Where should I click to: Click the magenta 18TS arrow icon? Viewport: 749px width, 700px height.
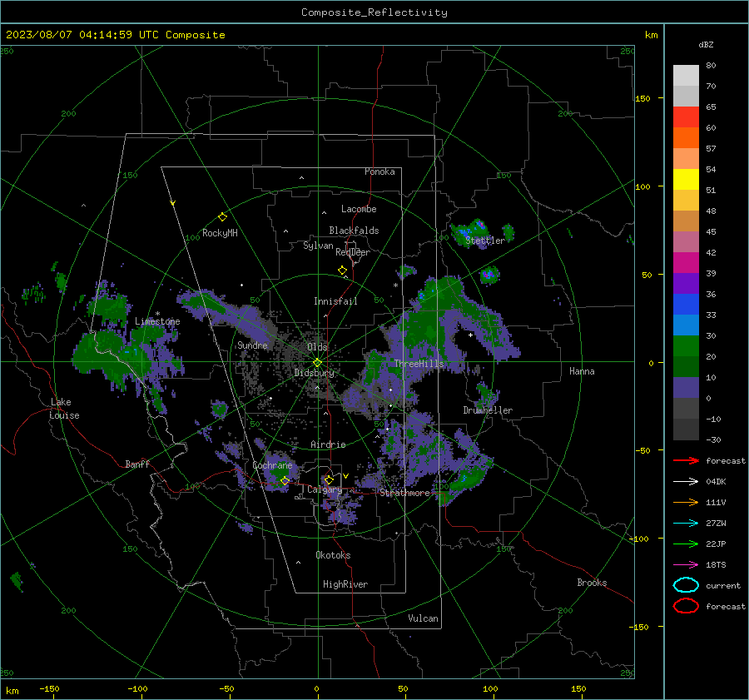click(686, 564)
